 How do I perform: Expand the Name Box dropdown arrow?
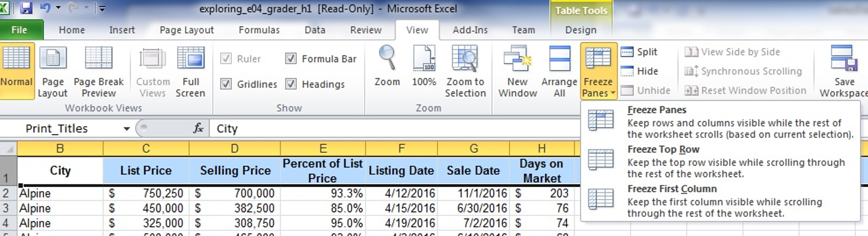126,129
